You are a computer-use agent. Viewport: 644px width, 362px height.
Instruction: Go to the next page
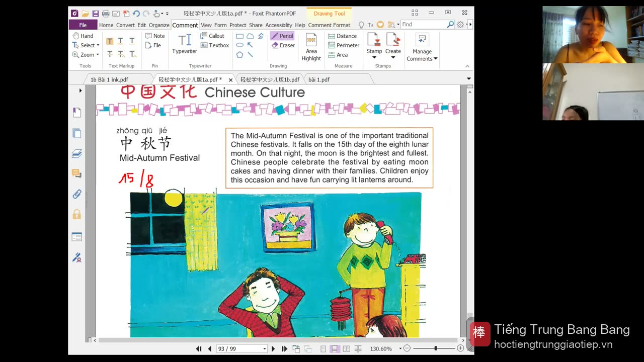click(x=273, y=348)
